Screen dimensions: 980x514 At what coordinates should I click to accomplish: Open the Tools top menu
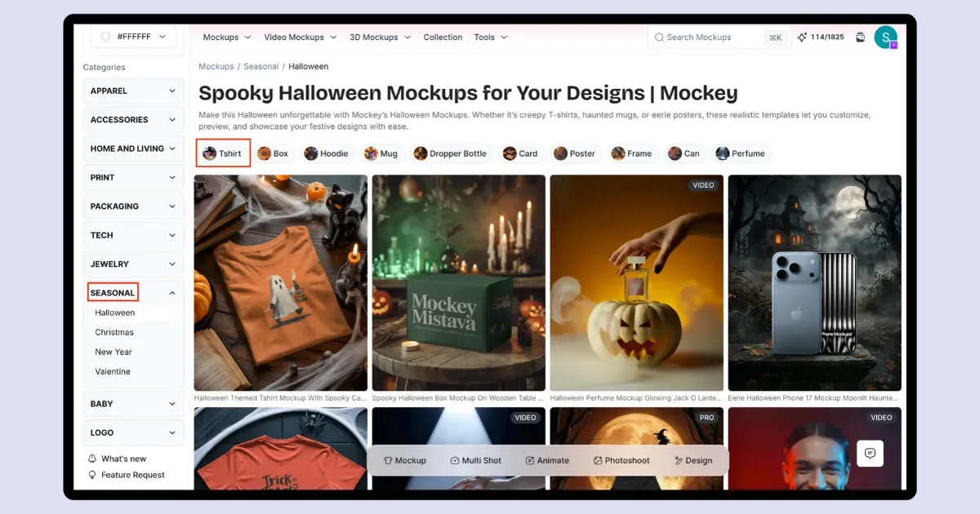pyautogui.click(x=491, y=38)
